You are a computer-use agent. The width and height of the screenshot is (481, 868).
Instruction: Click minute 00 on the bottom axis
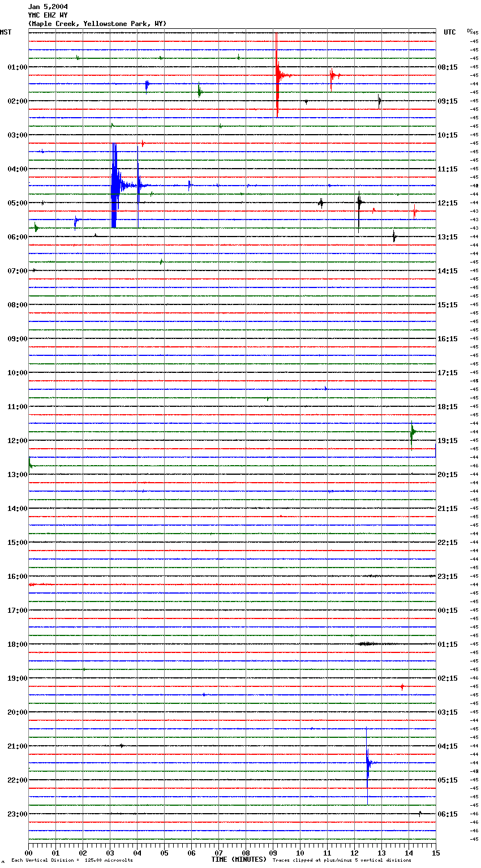pyautogui.click(x=28, y=853)
